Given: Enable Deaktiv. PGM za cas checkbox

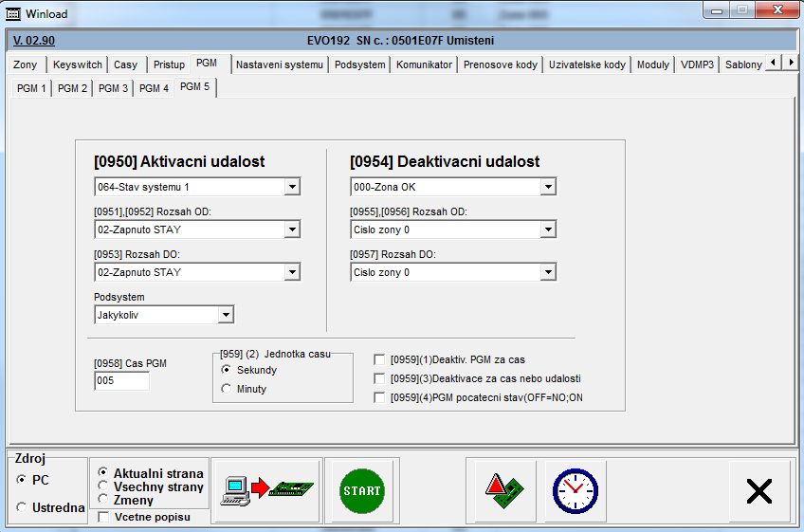Looking at the screenshot, I should 380,360.
